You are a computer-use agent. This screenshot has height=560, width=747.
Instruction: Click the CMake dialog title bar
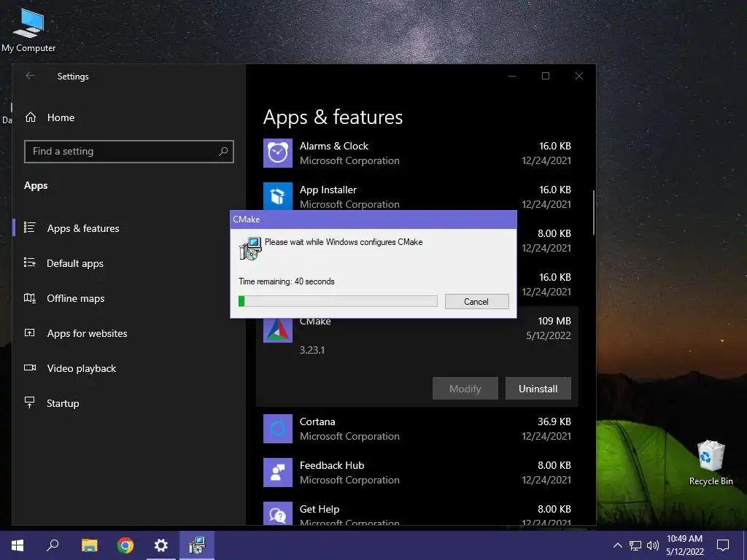tap(373, 219)
